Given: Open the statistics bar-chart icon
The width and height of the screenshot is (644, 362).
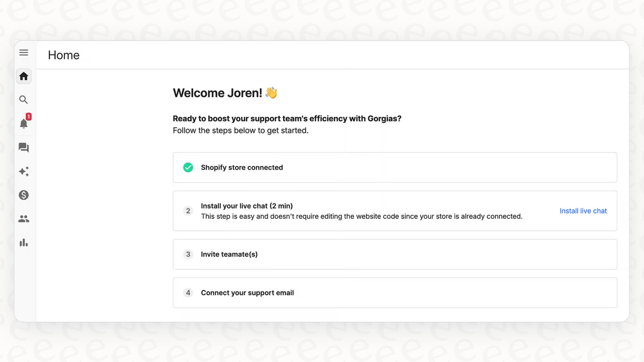Looking at the screenshot, I should 23,242.
